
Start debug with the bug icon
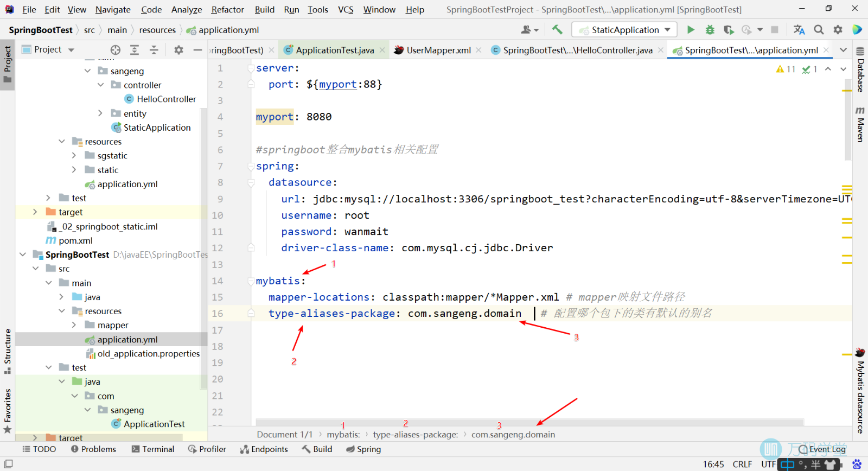click(710, 30)
